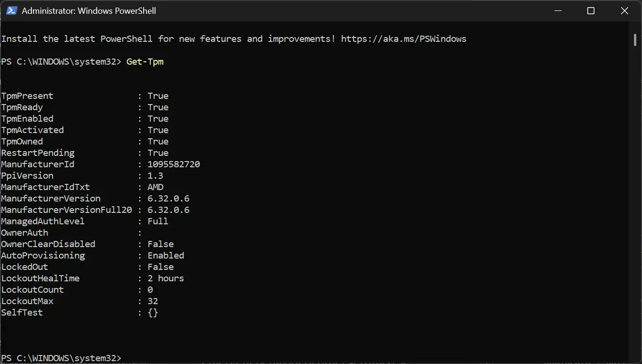Click the AutoProvisioning property name
The image size is (642, 364).
tap(43, 256)
